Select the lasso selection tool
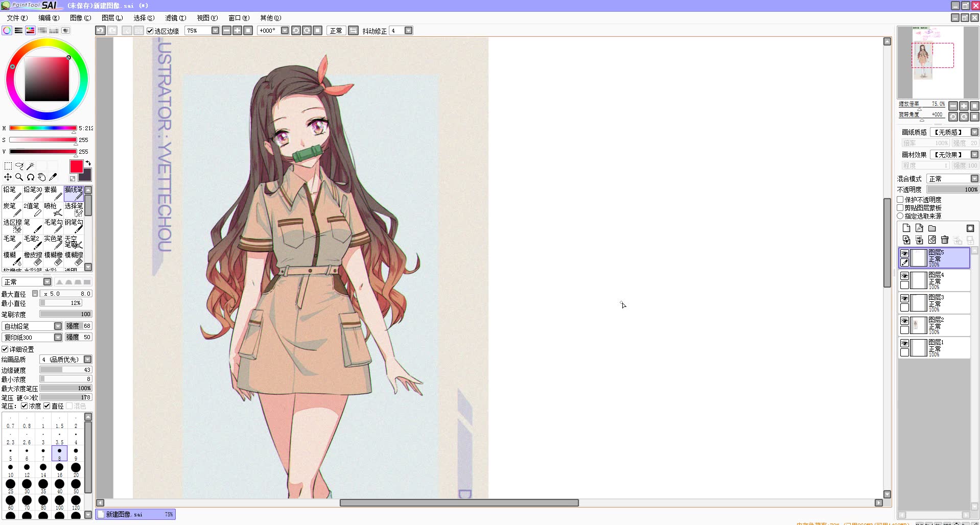This screenshot has height=525, width=980. tap(19, 166)
